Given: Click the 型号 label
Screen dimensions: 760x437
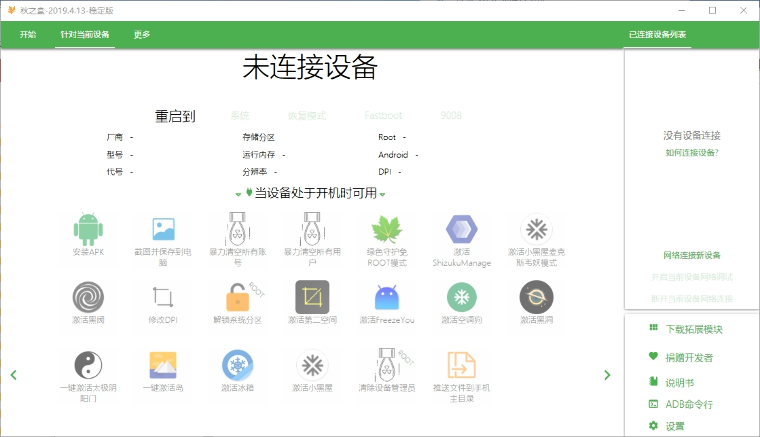Looking at the screenshot, I should pos(115,155).
